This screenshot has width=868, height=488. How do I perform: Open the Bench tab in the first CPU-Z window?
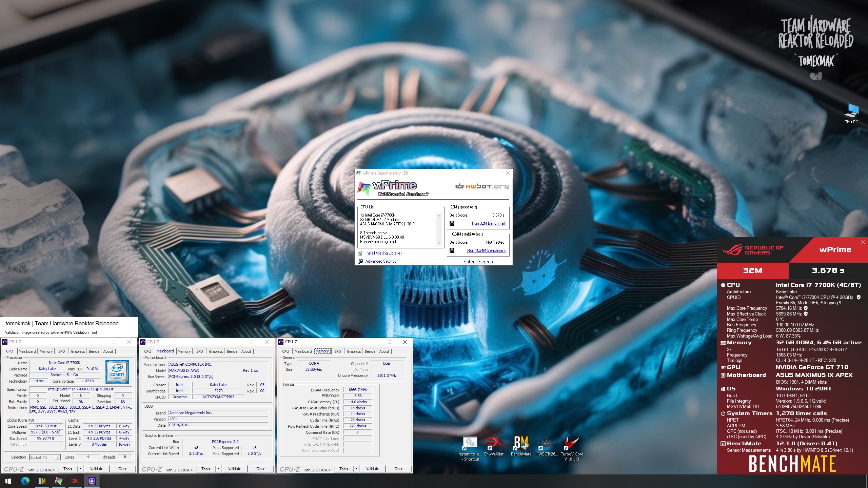94,351
